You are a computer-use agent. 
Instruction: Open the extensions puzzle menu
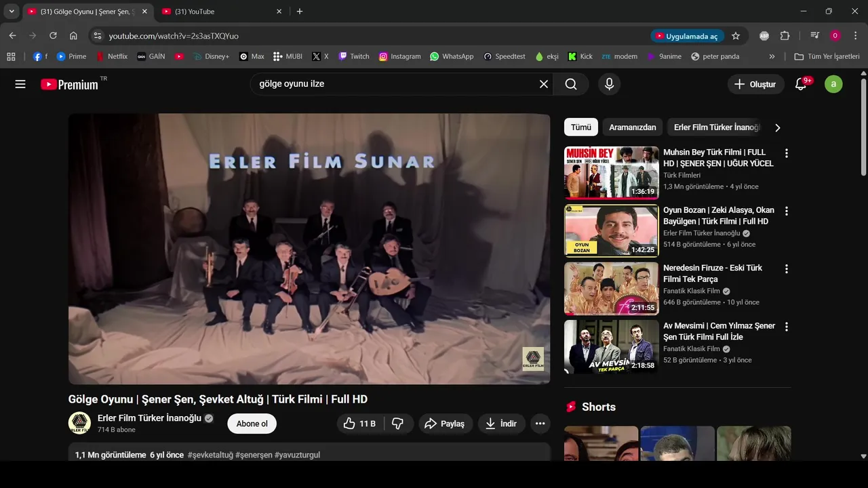pos(785,36)
